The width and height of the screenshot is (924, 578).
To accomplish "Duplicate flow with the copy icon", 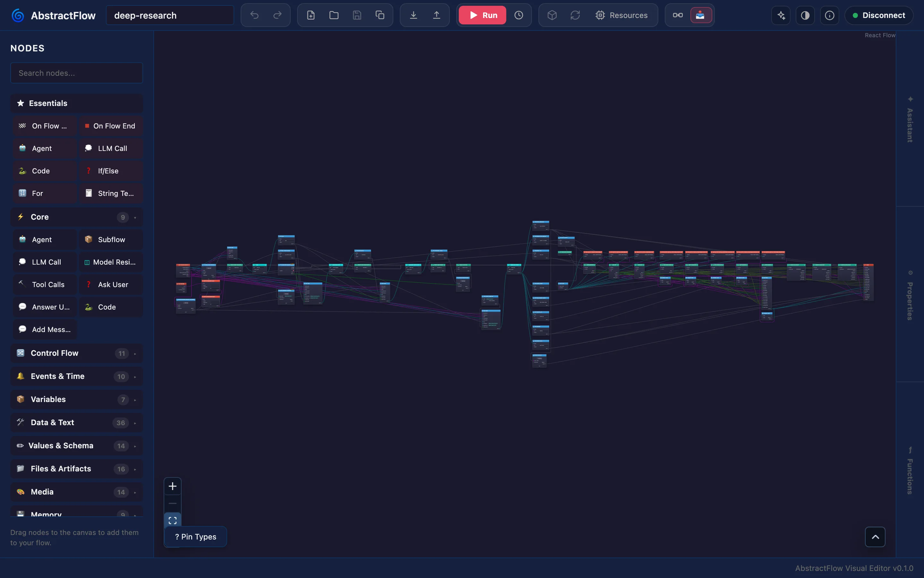I will point(380,15).
